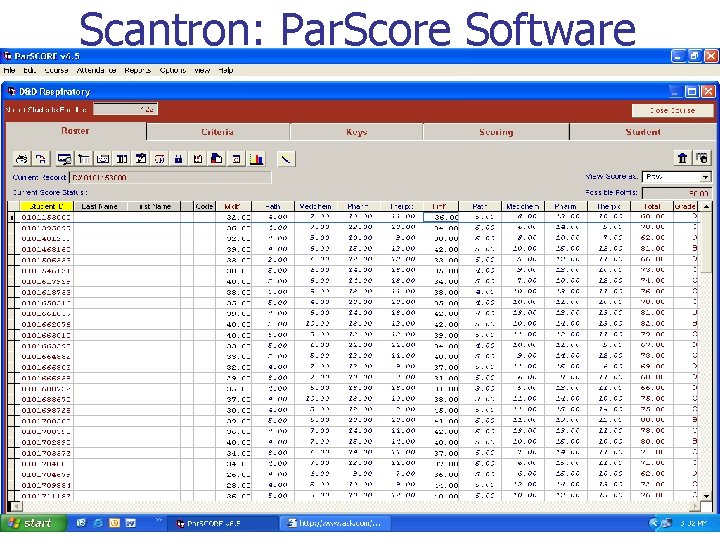Screen dimensions: 720x540
Task: Click the binoculars find icon
Action: tap(22, 159)
